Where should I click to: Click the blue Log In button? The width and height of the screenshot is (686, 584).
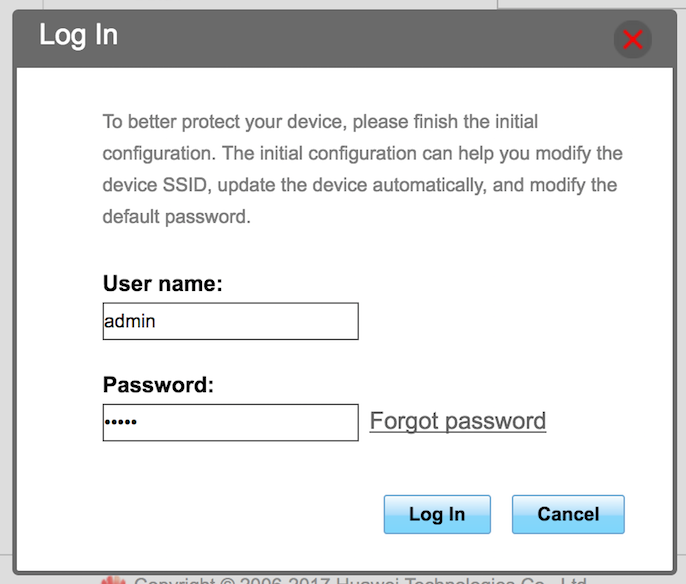437,514
